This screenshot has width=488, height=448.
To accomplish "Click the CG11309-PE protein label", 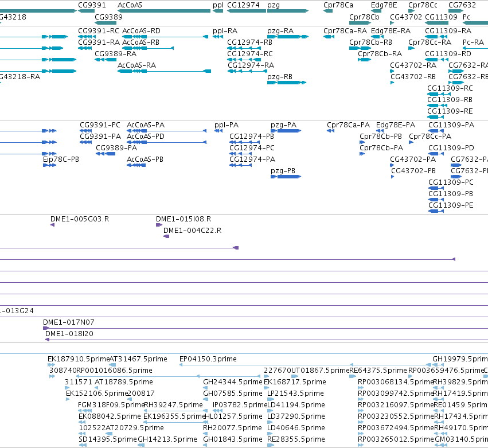I will click(451, 205).
